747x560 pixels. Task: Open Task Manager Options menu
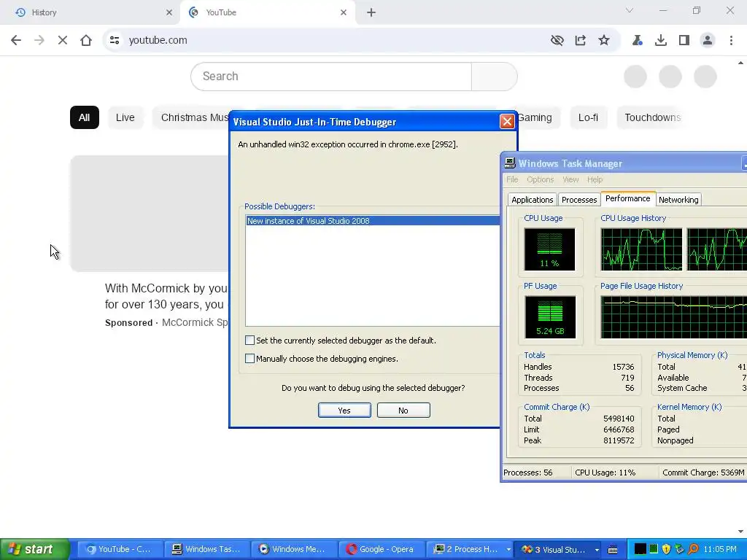[x=541, y=179]
